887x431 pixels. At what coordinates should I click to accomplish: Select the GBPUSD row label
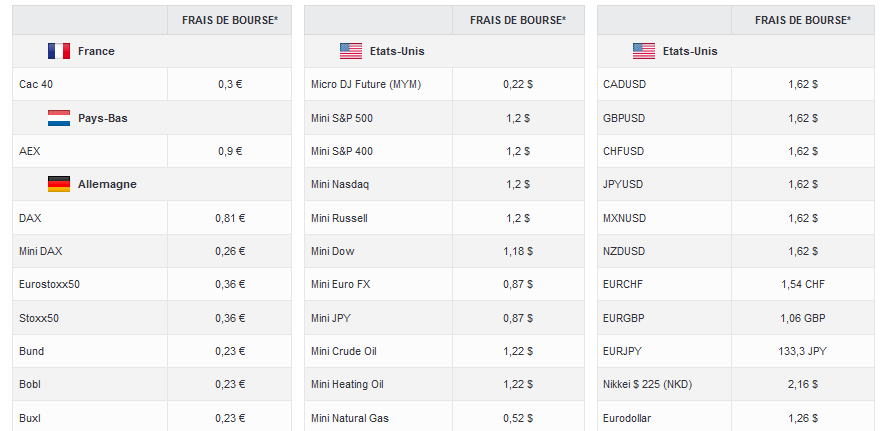tap(624, 118)
